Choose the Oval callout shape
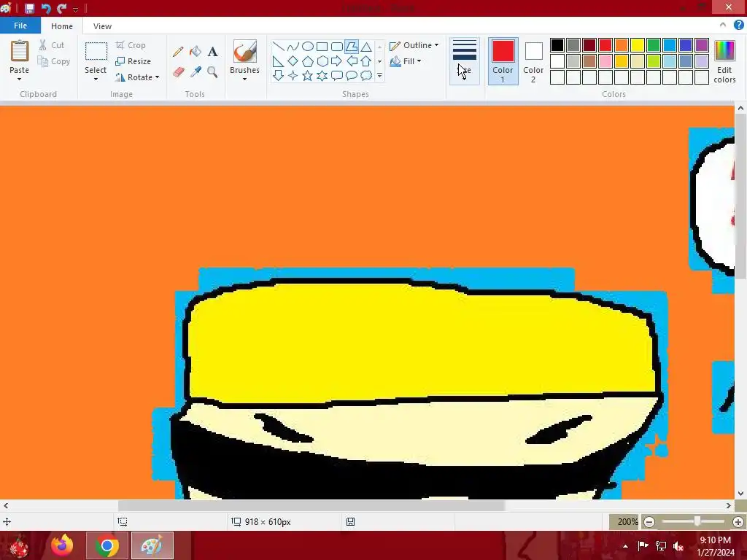The width and height of the screenshot is (747, 560). tap(352, 75)
